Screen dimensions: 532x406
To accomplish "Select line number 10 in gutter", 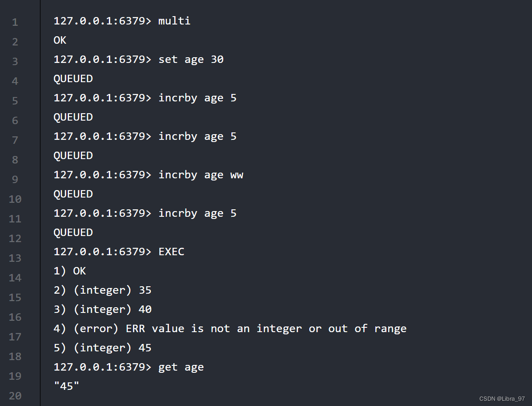I will click(15, 199).
